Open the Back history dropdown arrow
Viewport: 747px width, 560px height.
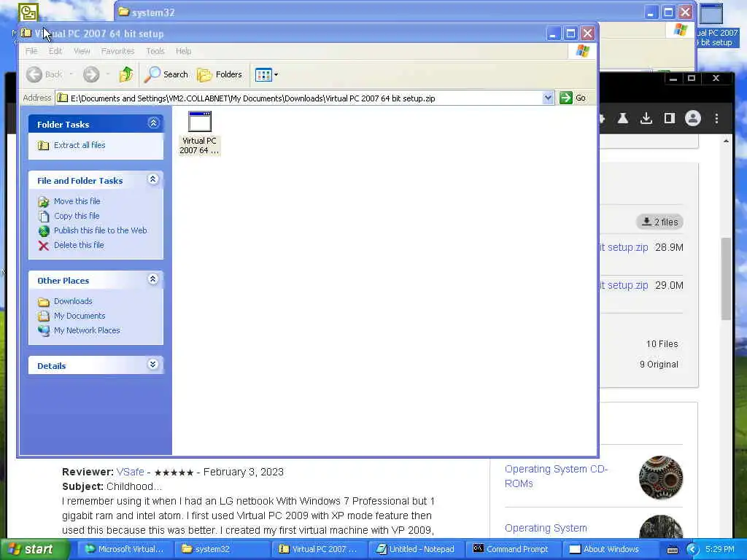[x=71, y=74]
